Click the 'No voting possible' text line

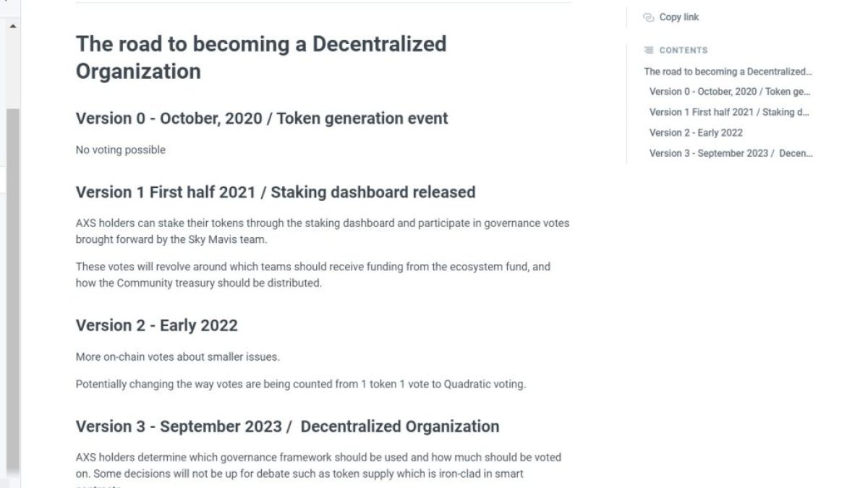pyautogui.click(x=121, y=150)
